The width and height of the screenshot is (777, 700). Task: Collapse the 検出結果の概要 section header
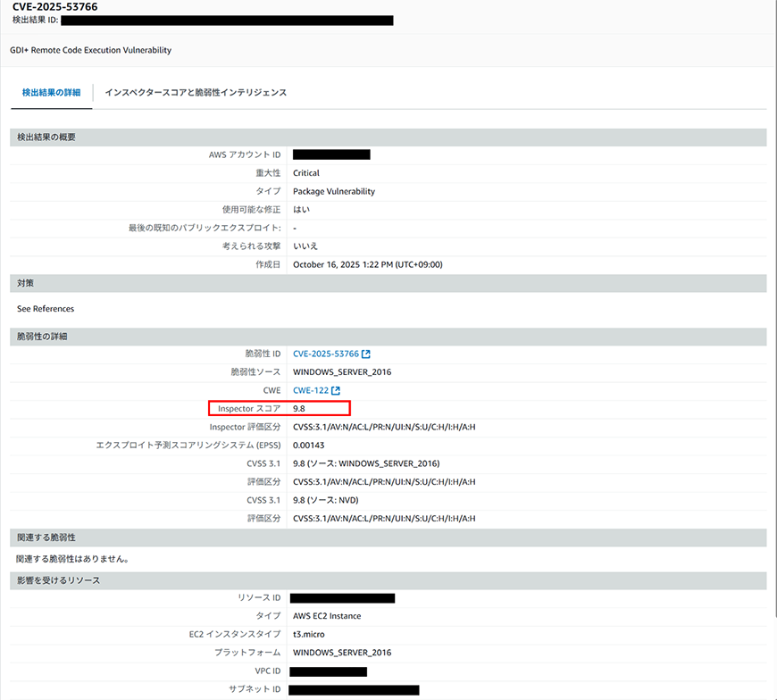[x=46, y=137]
